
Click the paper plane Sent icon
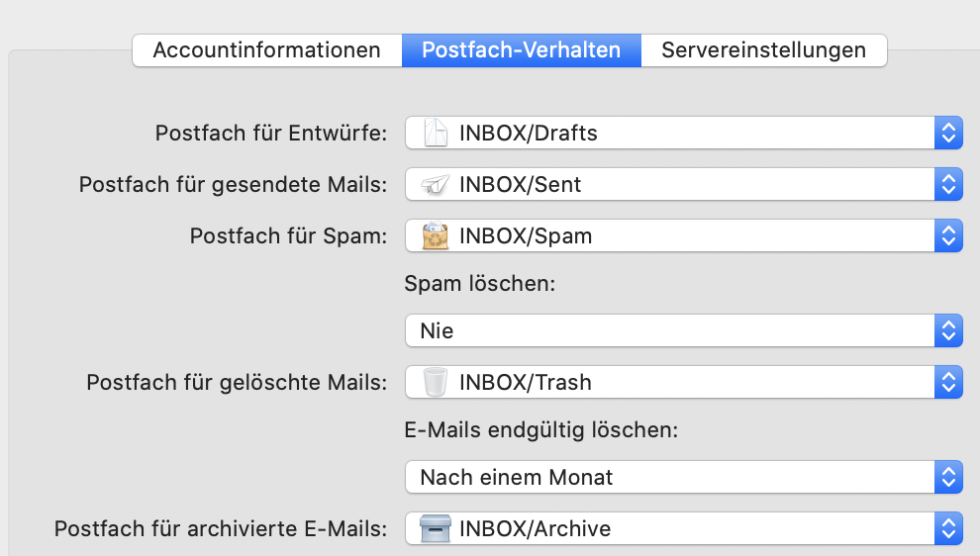point(436,184)
